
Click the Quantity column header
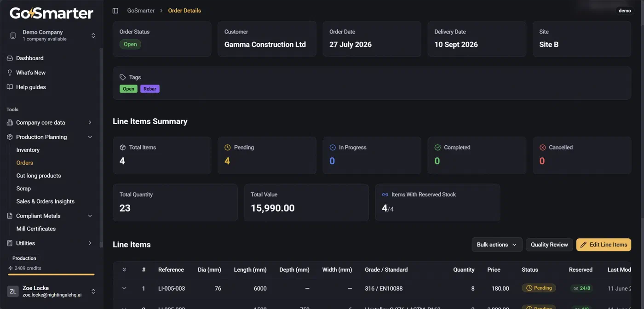(x=464, y=270)
